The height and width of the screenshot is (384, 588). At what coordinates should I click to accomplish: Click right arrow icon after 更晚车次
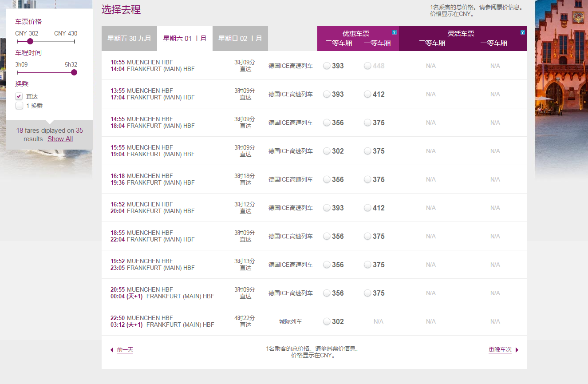(517, 350)
